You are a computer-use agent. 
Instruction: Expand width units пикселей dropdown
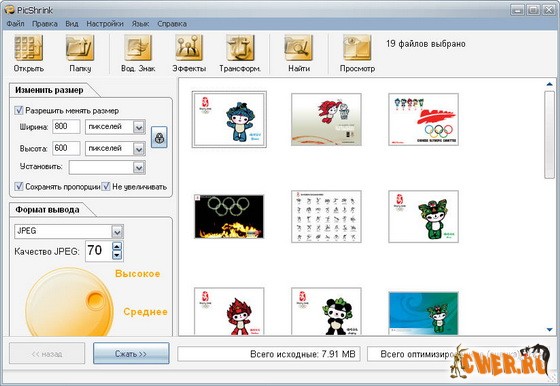[139, 127]
